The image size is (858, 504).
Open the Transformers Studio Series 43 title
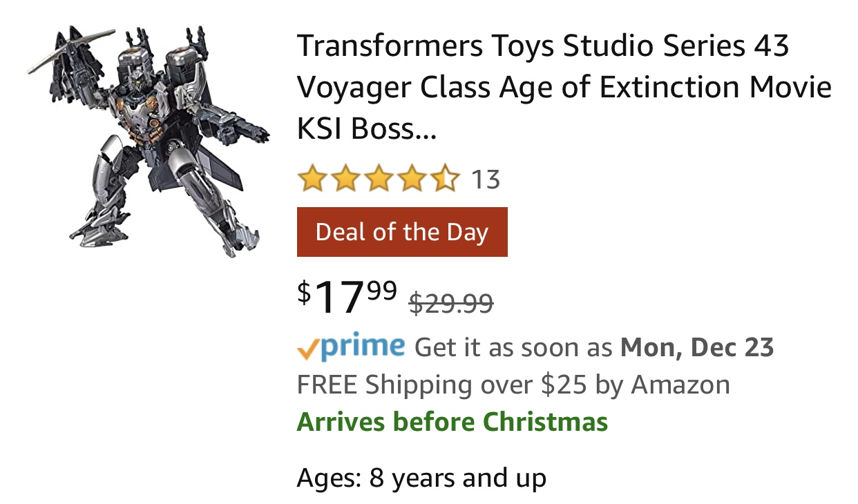(564, 87)
